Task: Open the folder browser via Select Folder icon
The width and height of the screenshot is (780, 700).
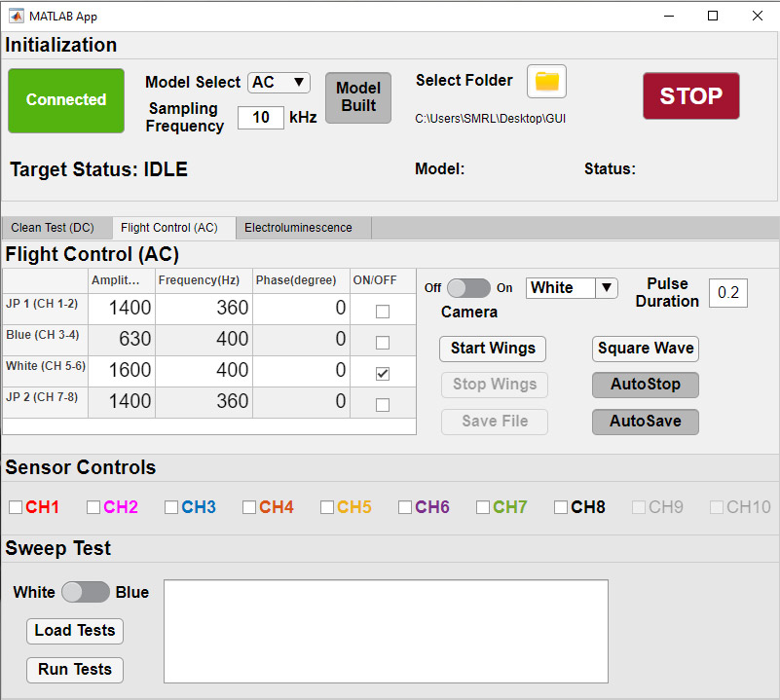Action: coord(546,82)
